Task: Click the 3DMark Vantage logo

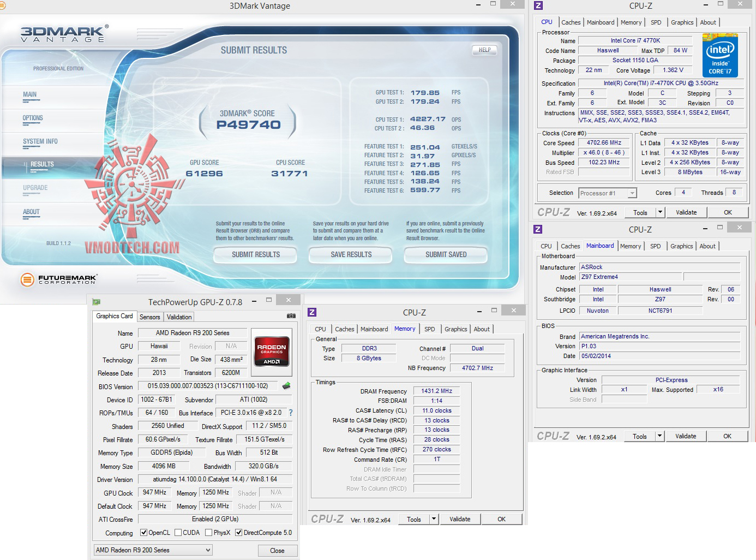Action: [x=64, y=34]
